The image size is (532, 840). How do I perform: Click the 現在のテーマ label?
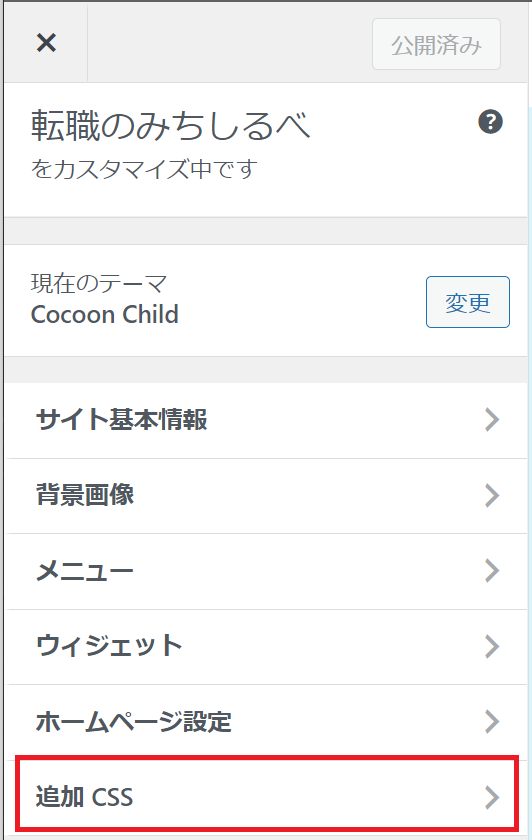click(x=99, y=283)
